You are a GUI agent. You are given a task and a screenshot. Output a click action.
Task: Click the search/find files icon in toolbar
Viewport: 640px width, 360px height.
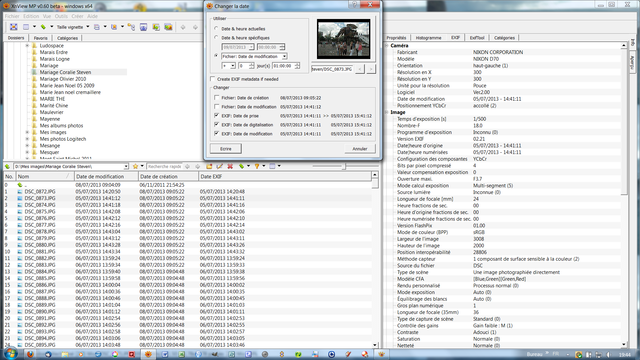tap(131, 27)
